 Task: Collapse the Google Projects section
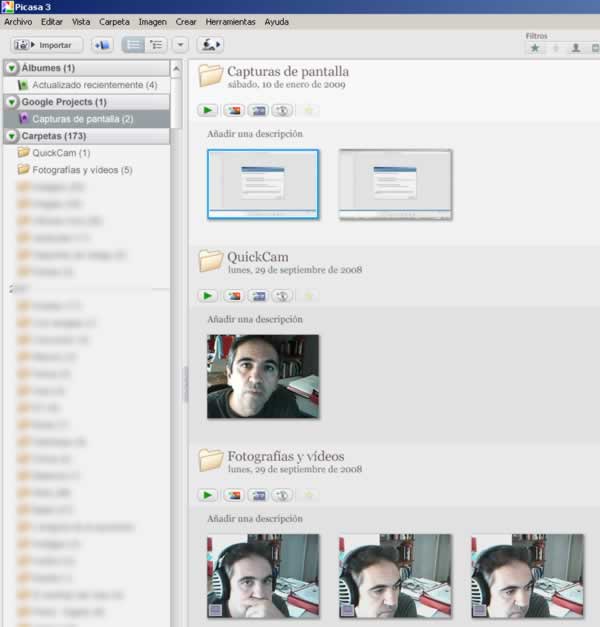12,102
